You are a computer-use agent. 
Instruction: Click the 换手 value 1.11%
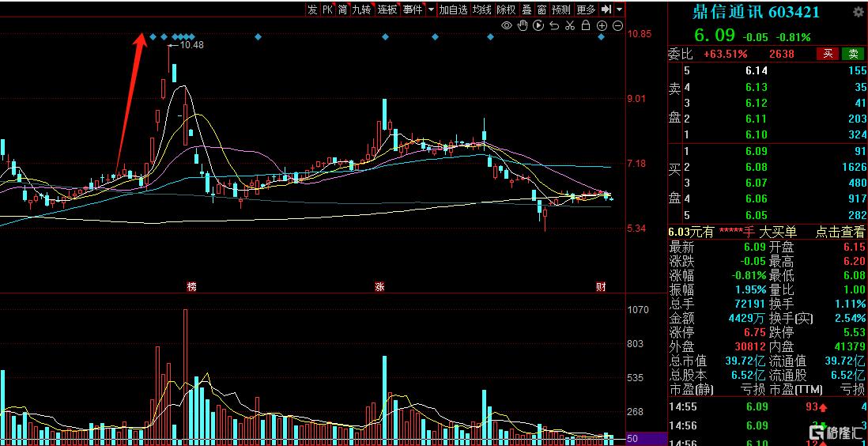[x=851, y=304]
